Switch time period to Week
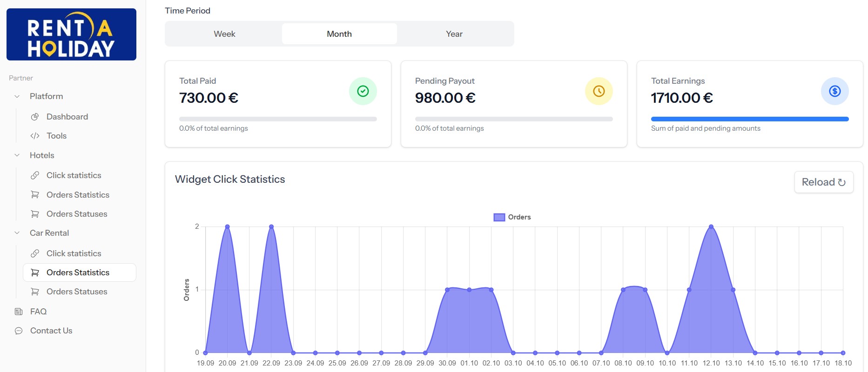Image resolution: width=868 pixels, height=372 pixels. click(224, 34)
